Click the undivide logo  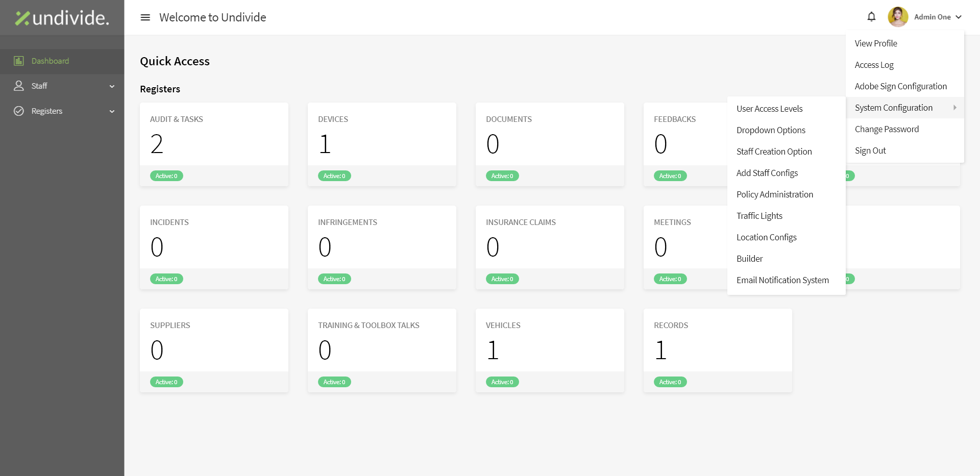click(62, 18)
